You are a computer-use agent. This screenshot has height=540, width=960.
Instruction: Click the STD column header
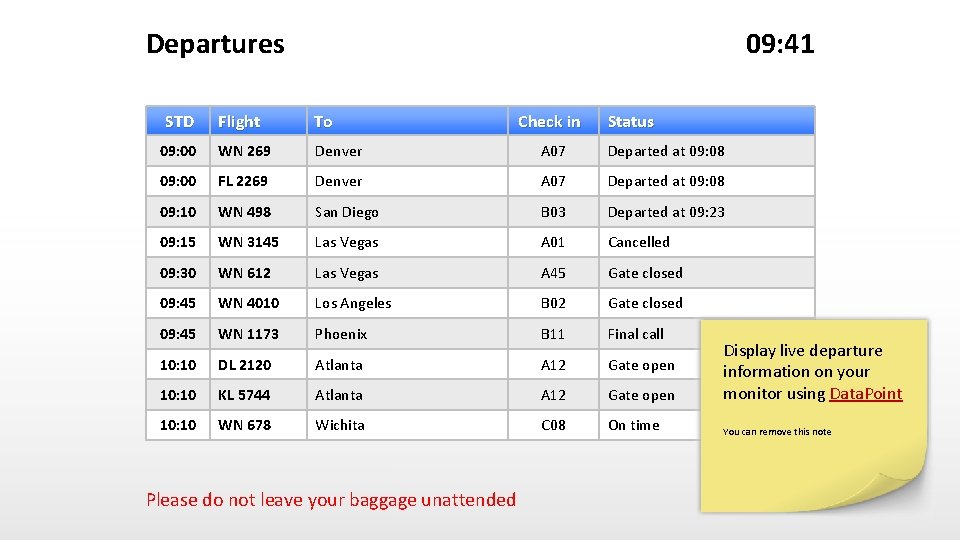(178, 121)
